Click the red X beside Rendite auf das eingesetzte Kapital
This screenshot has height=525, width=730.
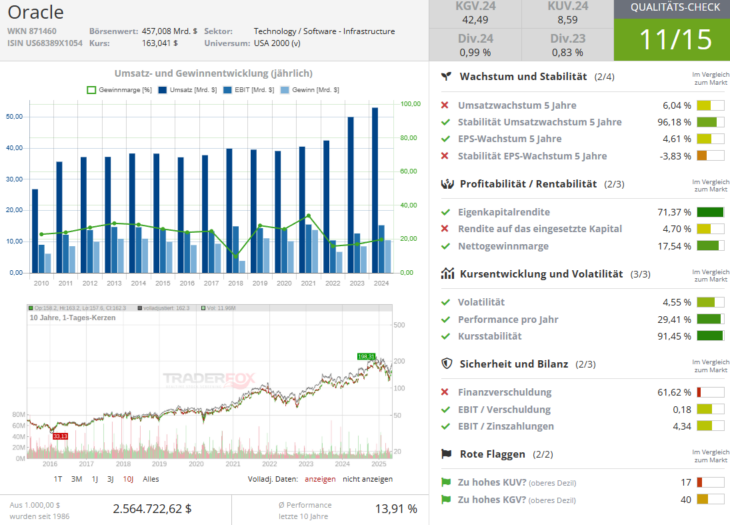point(445,229)
